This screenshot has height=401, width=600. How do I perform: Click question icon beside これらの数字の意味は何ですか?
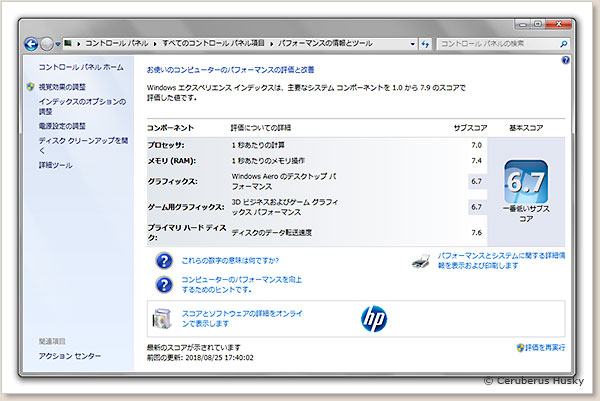tap(164, 261)
